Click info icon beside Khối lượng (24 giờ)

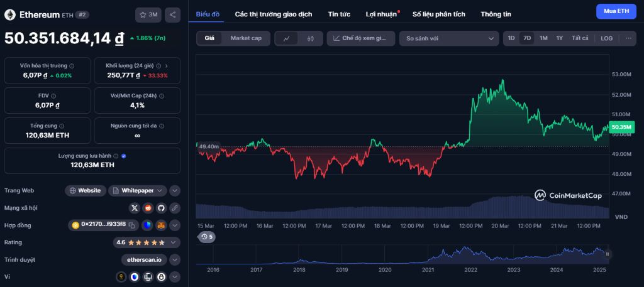(x=158, y=65)
